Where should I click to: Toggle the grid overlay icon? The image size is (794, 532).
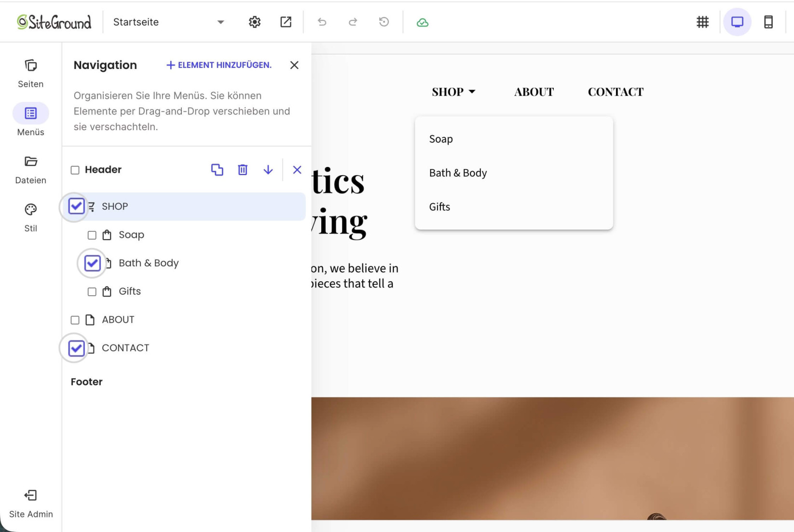point(703,22)
